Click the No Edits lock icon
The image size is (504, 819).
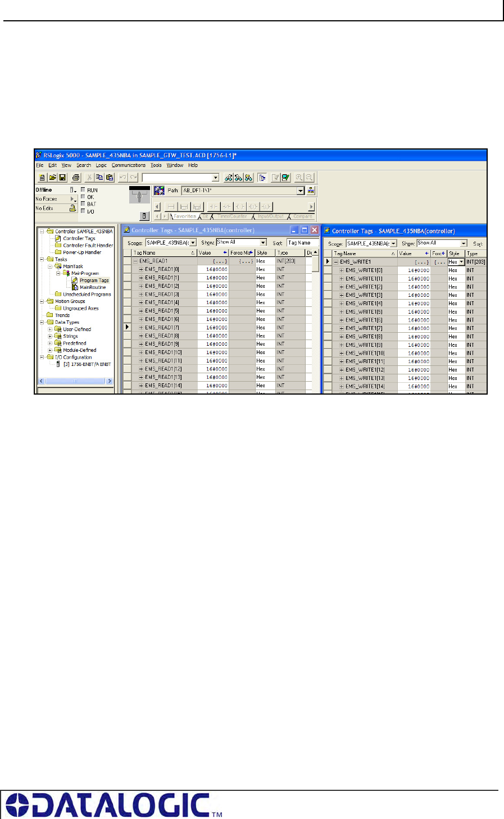point(72,208)
